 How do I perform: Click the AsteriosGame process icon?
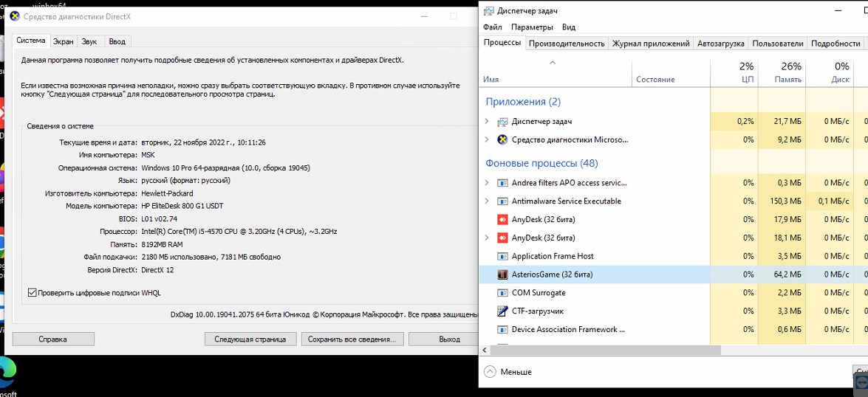[x=502, y=275]
